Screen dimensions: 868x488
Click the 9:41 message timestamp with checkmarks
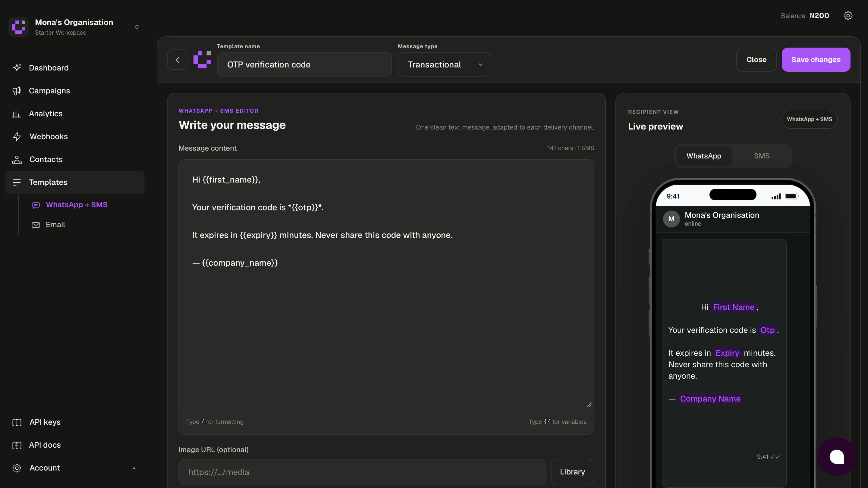(x=768, y=457)
